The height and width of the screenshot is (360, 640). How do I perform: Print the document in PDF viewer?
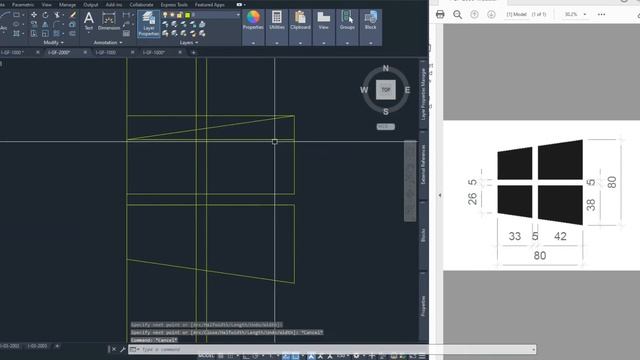440,14
